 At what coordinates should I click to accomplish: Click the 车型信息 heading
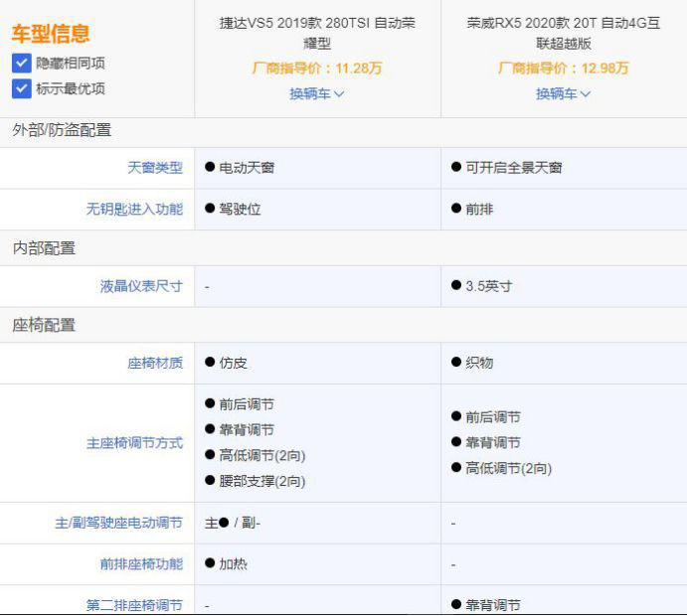[51, 34]
